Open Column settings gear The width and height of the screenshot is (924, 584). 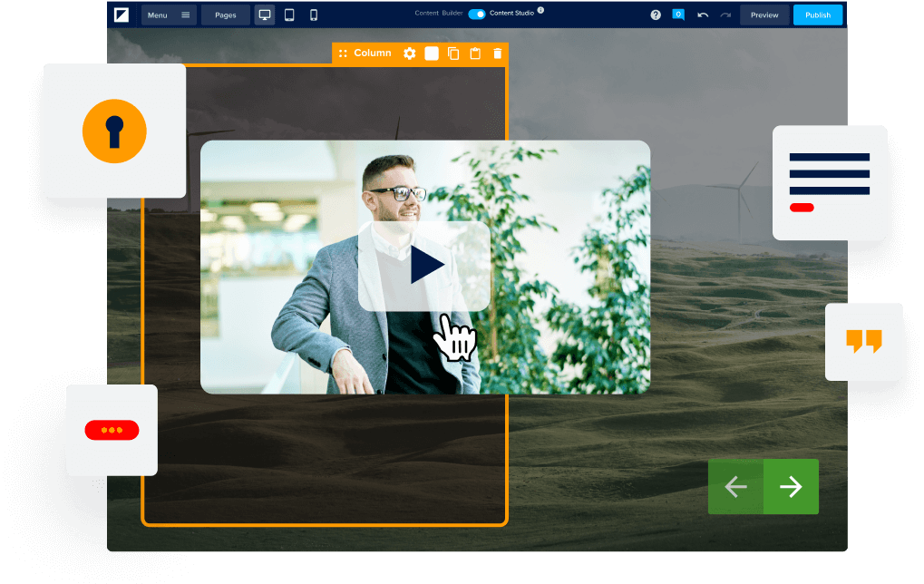tap(410, 54)
